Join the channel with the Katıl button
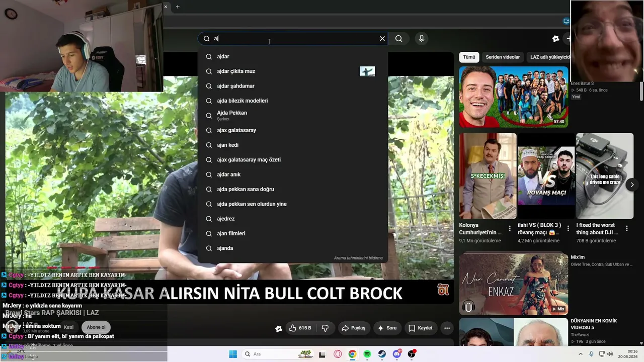 (68, 327)
